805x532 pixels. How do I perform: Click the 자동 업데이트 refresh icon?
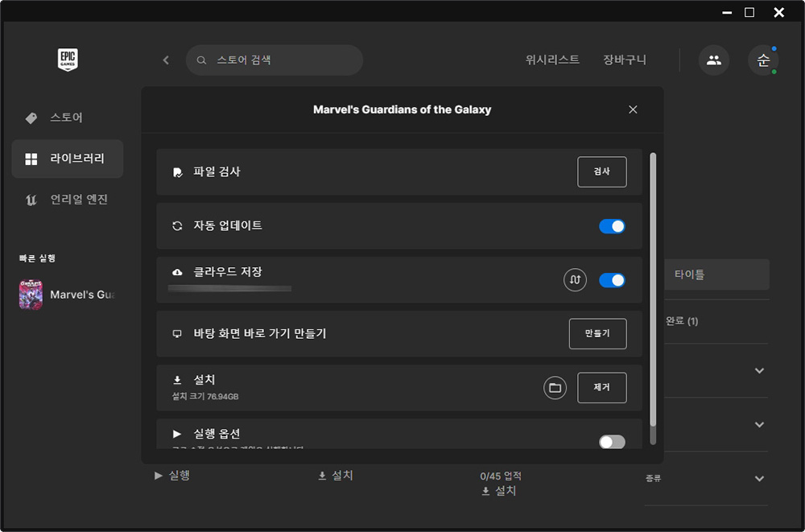click(178, 226)
